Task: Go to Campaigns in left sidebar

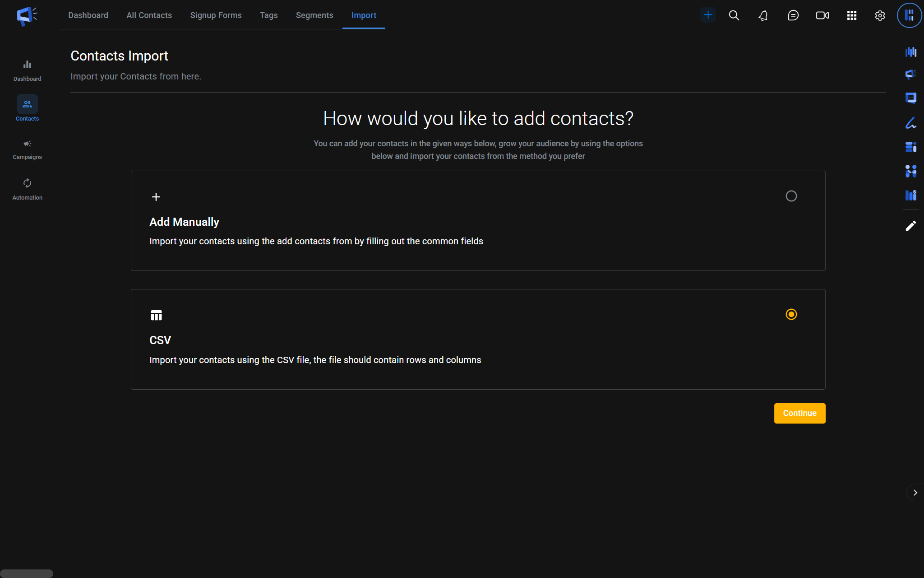Action: 27,149
